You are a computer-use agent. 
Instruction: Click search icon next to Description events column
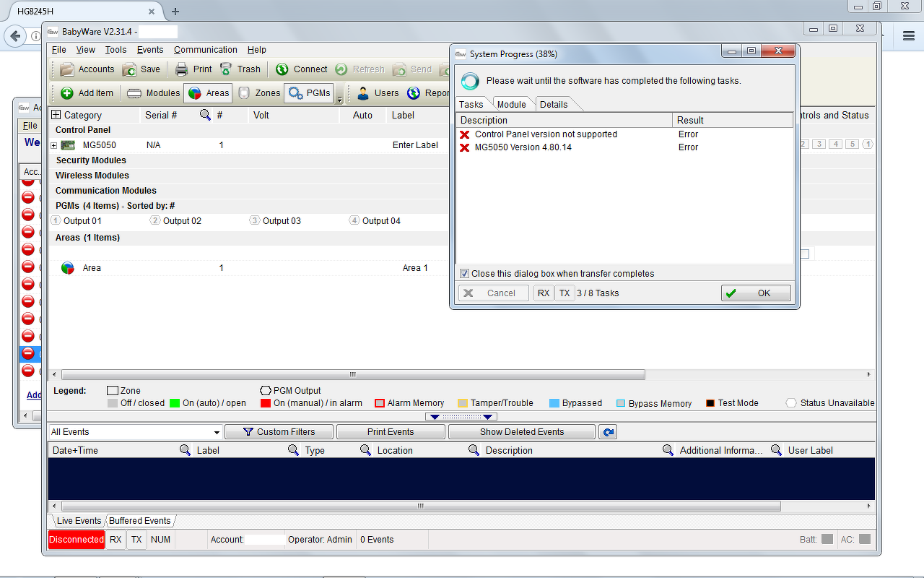tap(668, 450)
